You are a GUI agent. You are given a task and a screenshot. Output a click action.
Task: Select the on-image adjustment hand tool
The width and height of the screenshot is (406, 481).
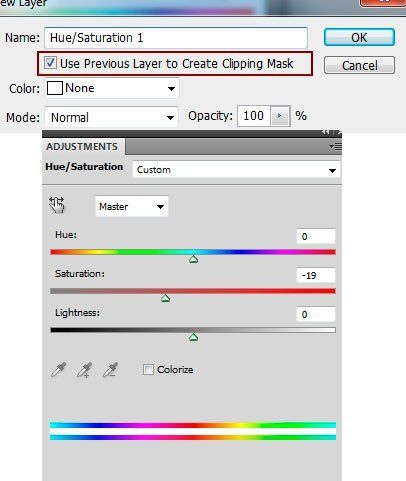point(57,205)
